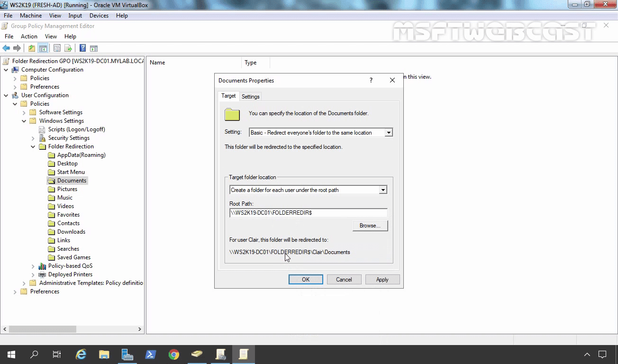Screen dimensions: 618x364
Task: Close the Documents Properties dialog
Action: point(392,80)
